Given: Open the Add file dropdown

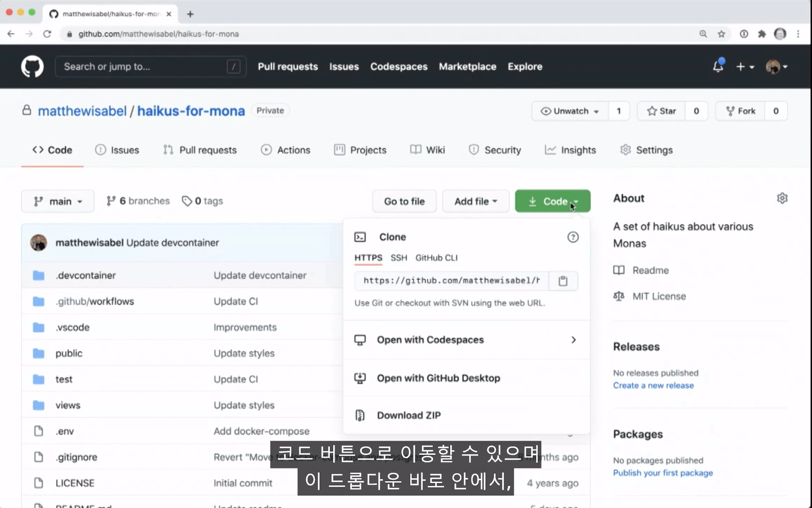Looking at the screenshot, I should point(476,201).
